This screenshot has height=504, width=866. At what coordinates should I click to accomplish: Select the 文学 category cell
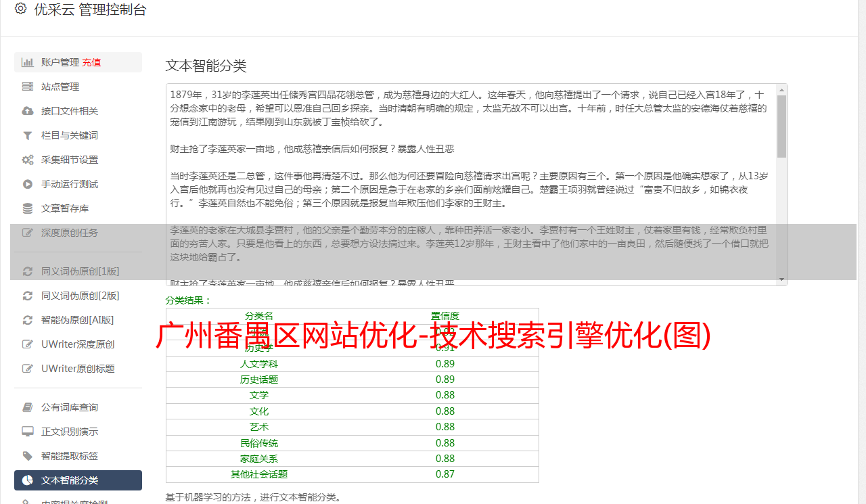[259, 395]
